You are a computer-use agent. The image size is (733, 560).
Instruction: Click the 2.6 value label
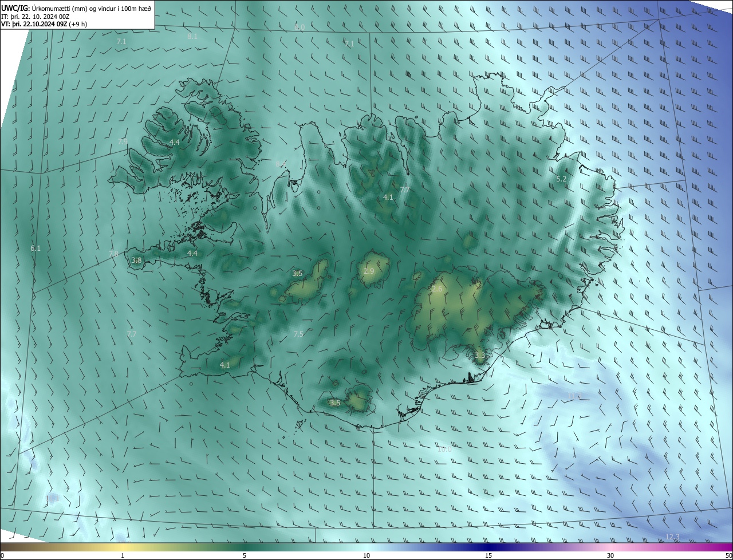point(437,289)
